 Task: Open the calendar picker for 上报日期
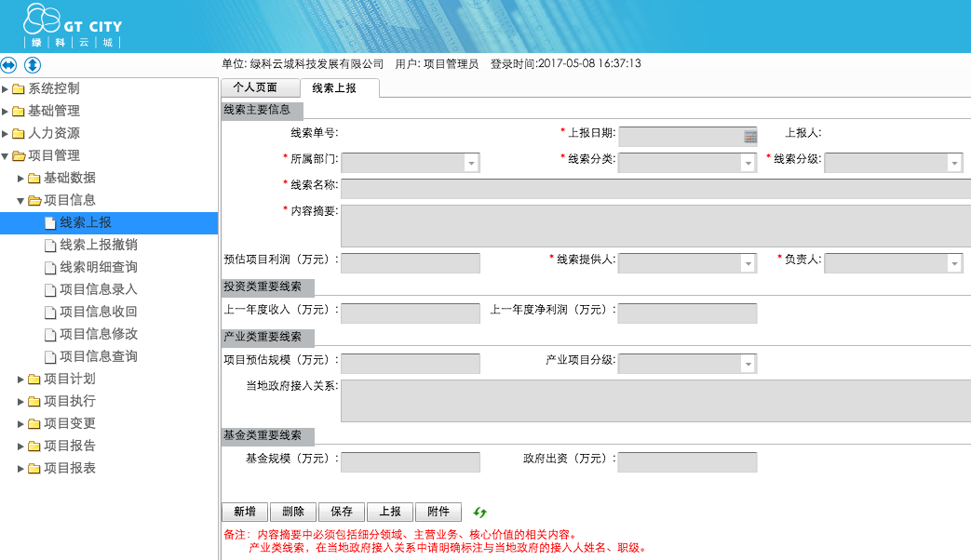[x=750, y=137]
